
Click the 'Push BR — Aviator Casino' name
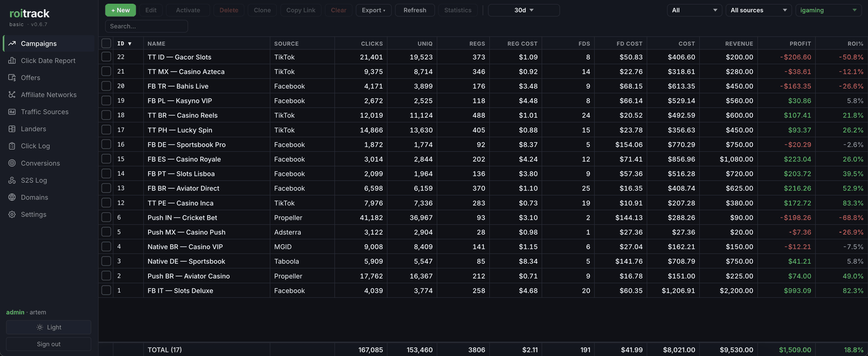[188, 276]
